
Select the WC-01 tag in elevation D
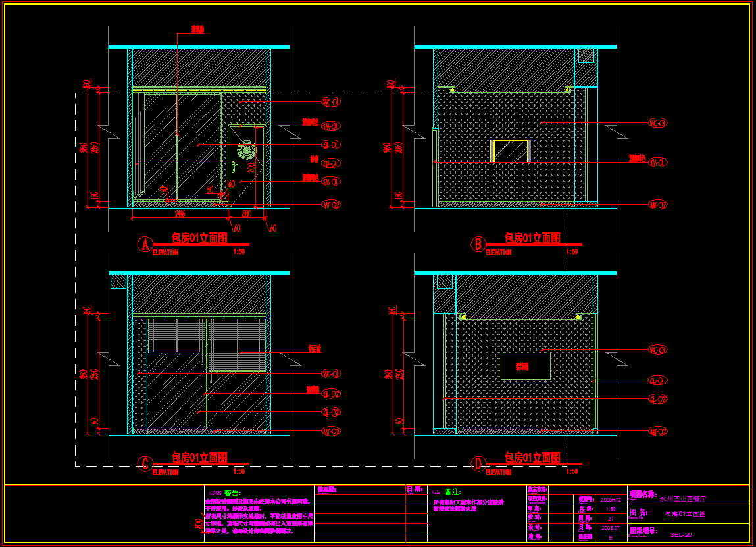(658, 350)
